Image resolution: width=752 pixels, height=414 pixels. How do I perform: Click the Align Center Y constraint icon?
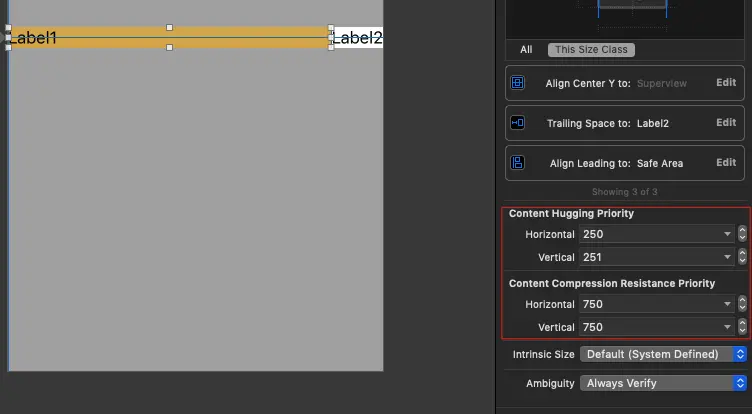point(517,83)
